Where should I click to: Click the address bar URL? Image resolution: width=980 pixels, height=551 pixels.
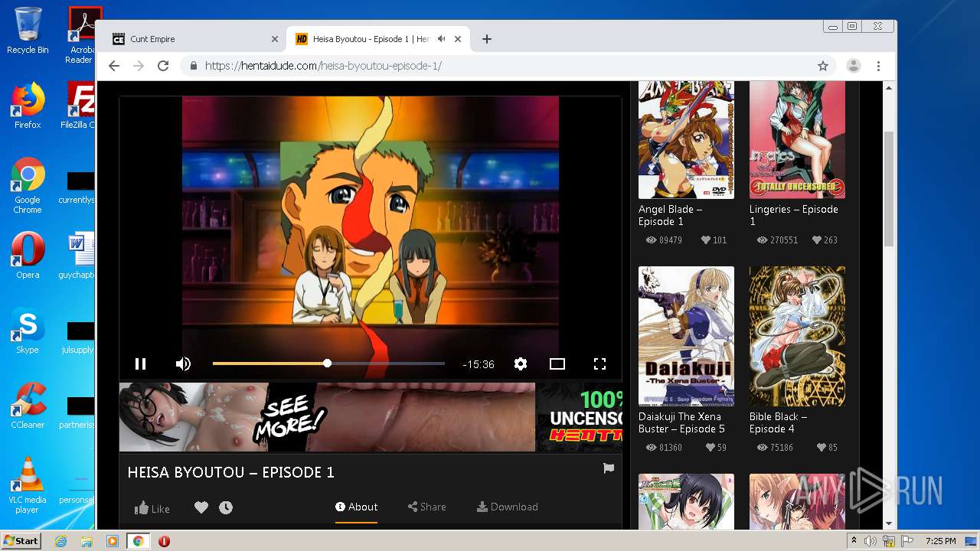(323, 66)
